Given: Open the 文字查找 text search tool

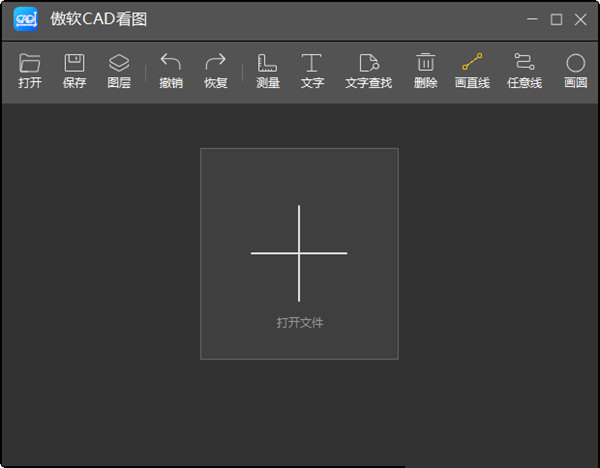Looking at the screenshot, I should 368,65.
